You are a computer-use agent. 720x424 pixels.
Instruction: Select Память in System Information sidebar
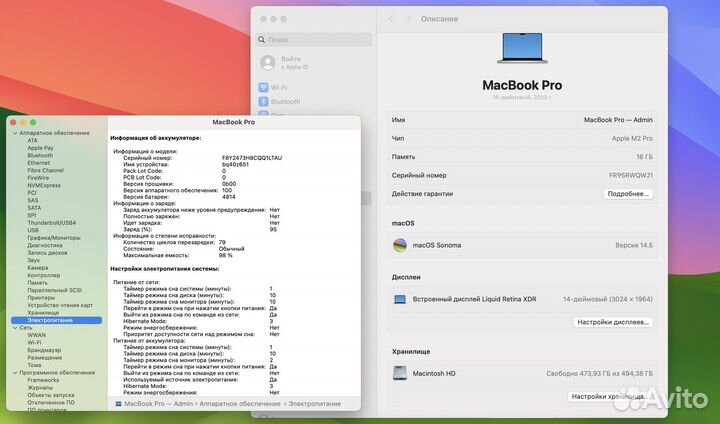coord(37,283)
